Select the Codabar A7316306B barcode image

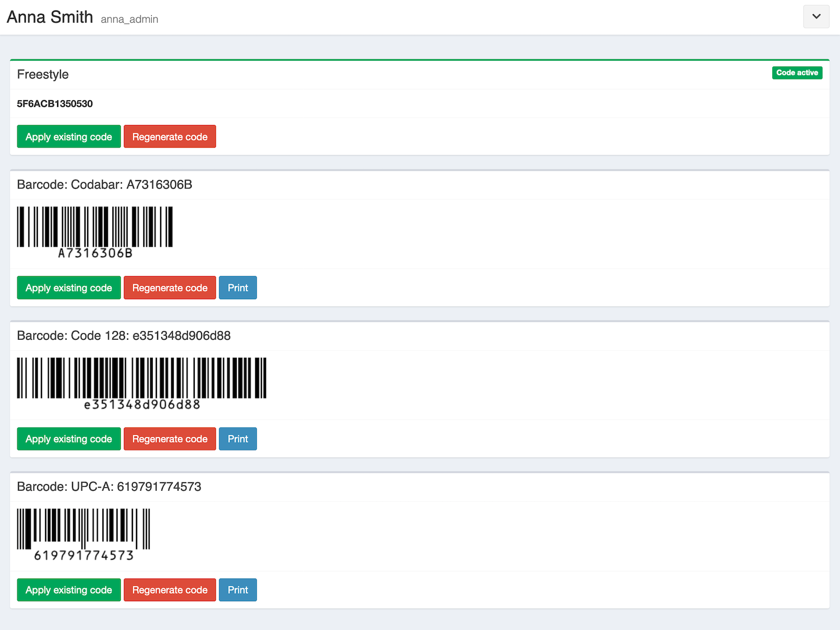pyautogui.click(x=95, y=233)
